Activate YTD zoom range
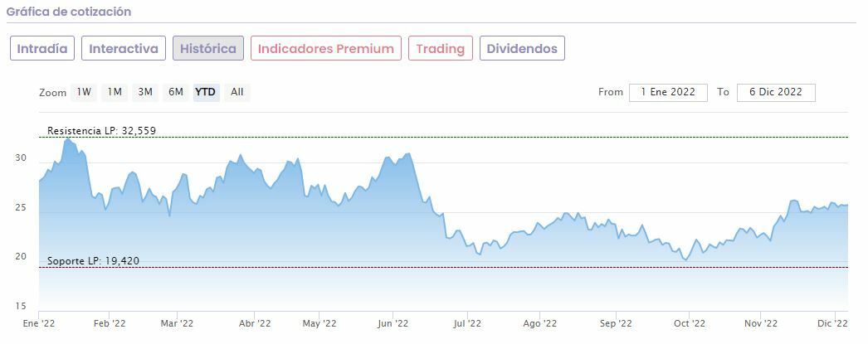The image size is (868, 344). [206, 92]
